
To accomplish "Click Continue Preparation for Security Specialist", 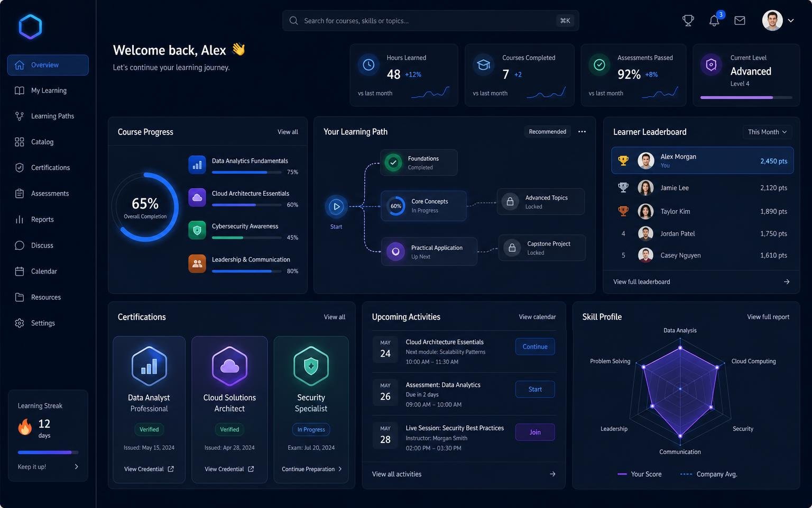I will (311, 469).
